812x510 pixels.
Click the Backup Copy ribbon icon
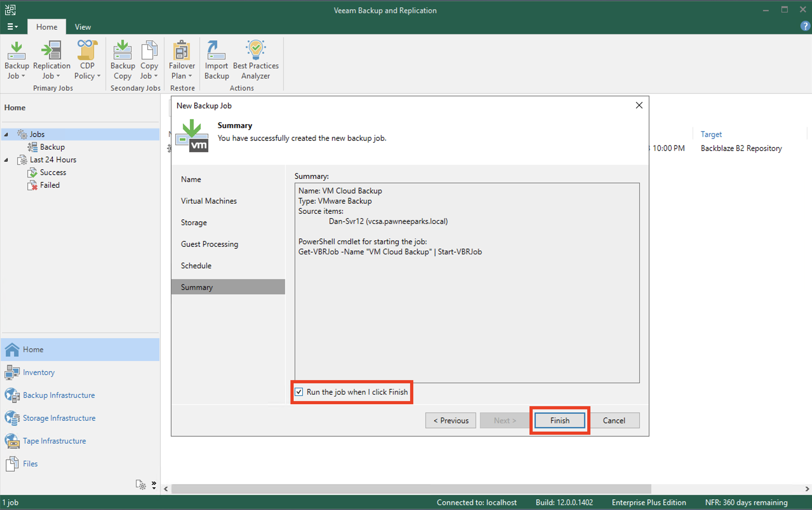click(122, 50)
